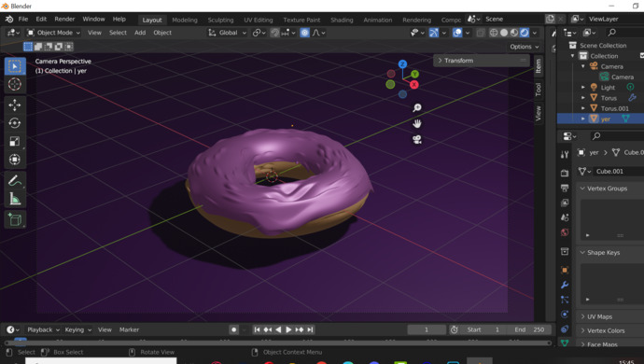This screenshot has height=364, width=644.
Task: Open Particle properties tab
Action: click(565, 300)
